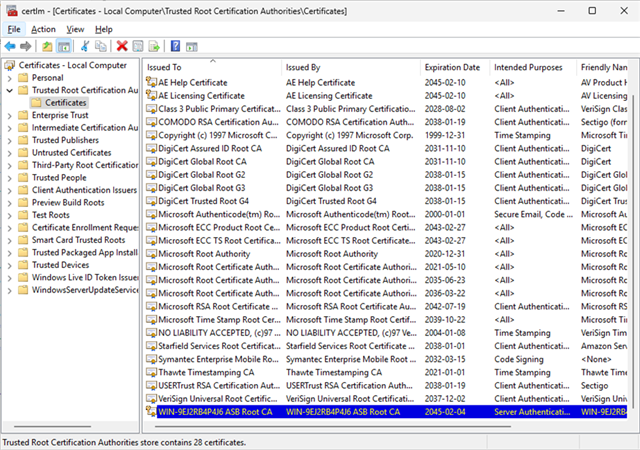Viewport: 640px width, 450px height.
Task: Click the Properties toolbar icon
Action: click(138, 47)
